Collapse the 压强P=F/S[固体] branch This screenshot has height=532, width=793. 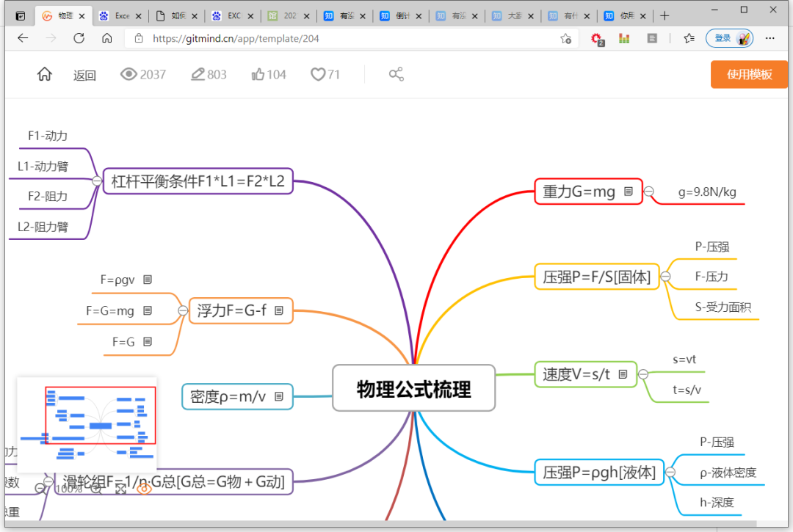click(665, 277)
